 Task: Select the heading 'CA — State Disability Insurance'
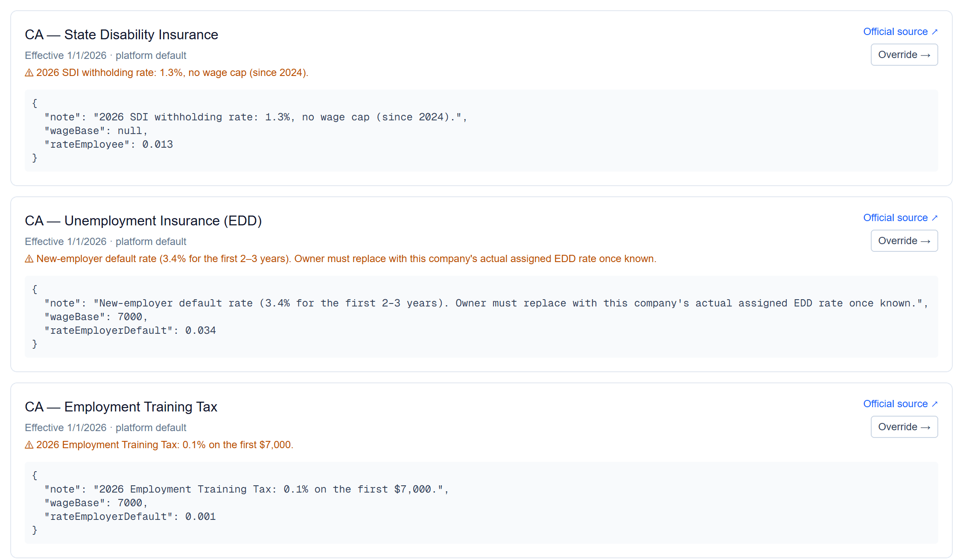pos(121,35)
